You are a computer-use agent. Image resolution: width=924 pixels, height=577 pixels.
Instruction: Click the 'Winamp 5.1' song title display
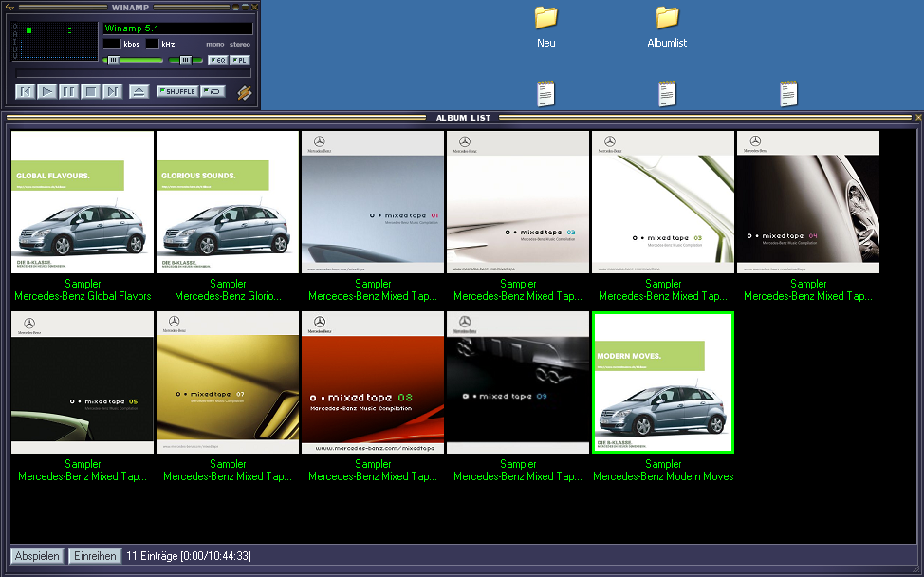(178, 28)
